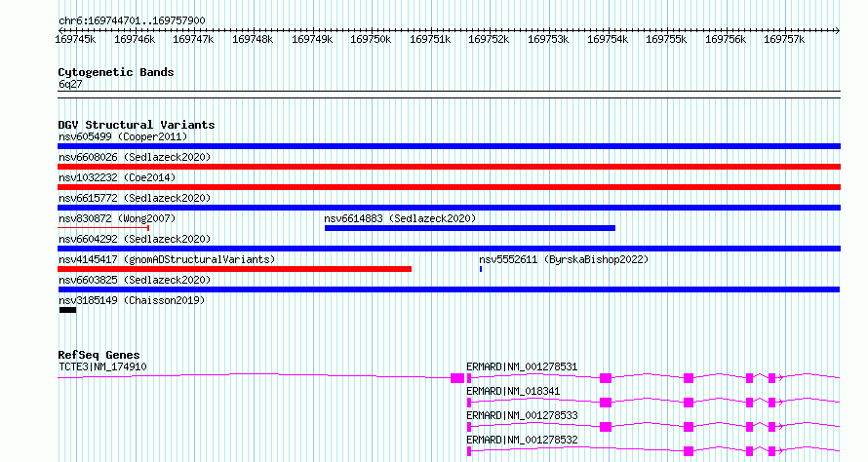The height and width of the screenshot is (462, 868).
Task: Open variant label nsv6615772 (Sedlazeck2020)
Action: click(x=135, y=198)
